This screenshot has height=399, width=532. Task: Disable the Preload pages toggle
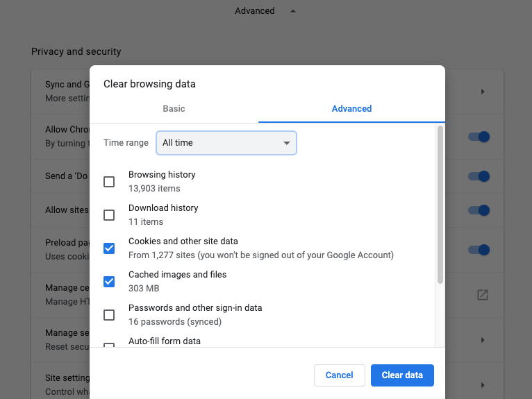(x=479, y=250)
